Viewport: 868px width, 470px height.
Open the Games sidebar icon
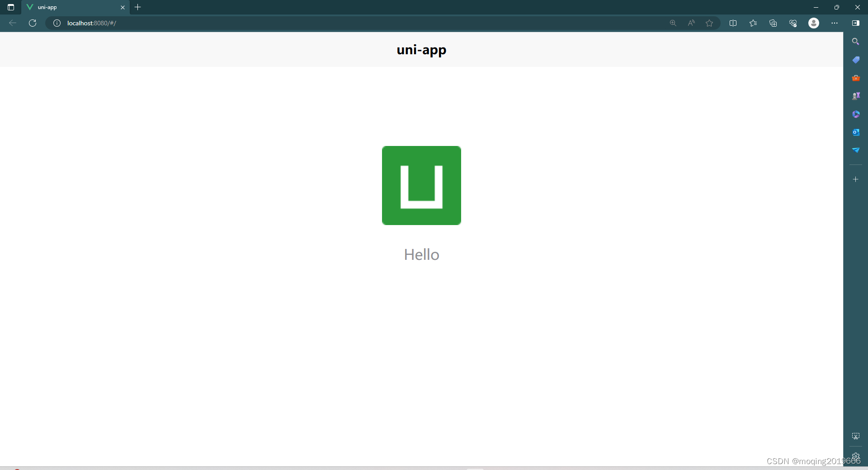[x=856, y=95]
